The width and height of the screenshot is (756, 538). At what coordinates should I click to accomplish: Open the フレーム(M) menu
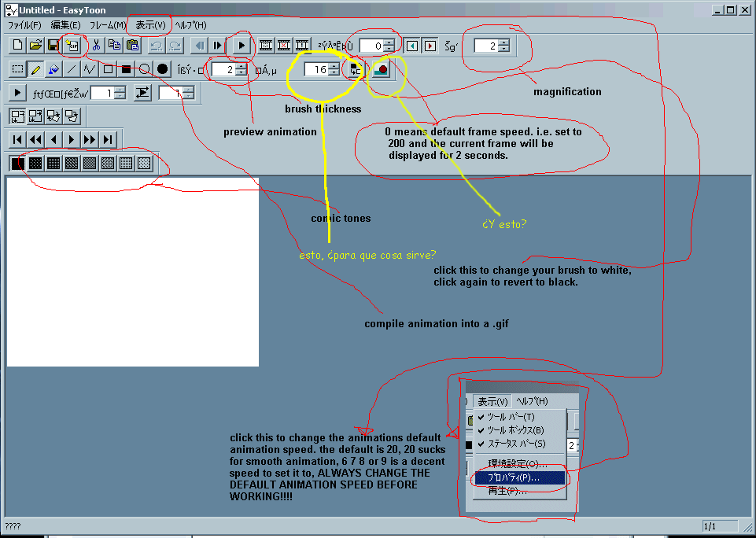(108, 25)
